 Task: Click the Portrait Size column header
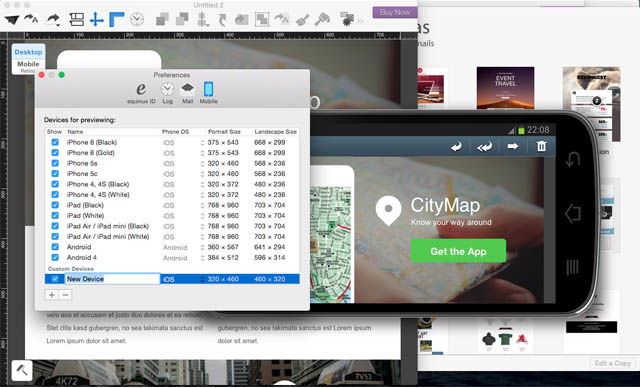(224, 132)
